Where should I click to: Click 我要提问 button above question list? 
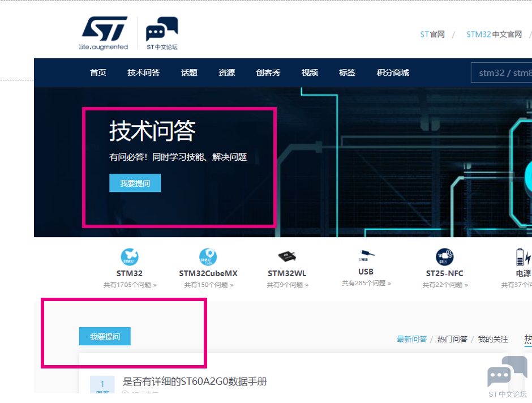coord(105,336)
